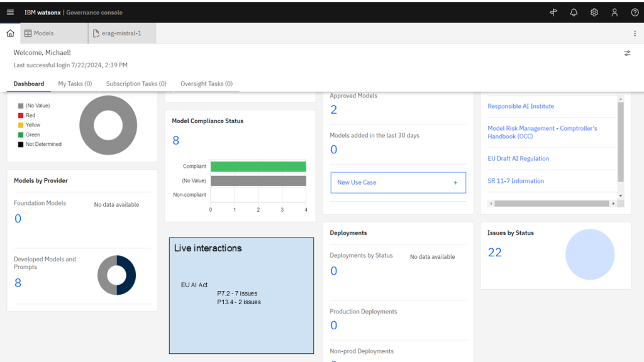Image resolution: width=644 pixels, height=362 pixels.
Task: Open the settings gear in the header
Action: click(594, 12)
